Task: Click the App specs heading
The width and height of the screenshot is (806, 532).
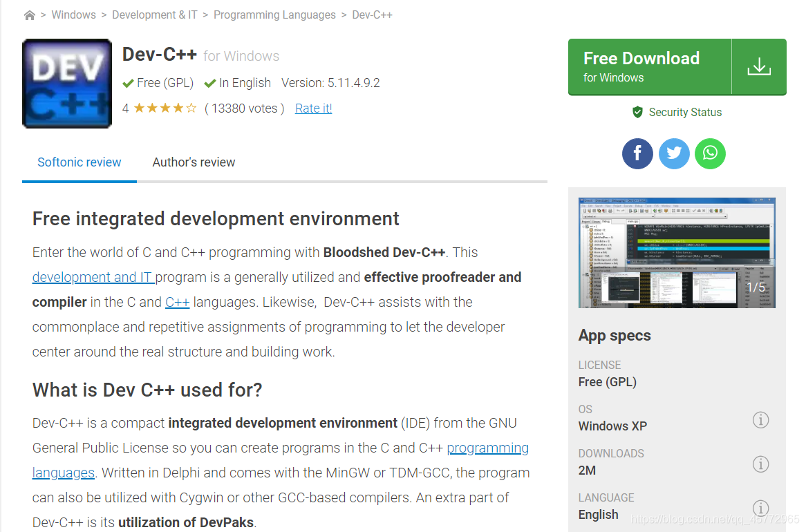Action: point(615,335)
